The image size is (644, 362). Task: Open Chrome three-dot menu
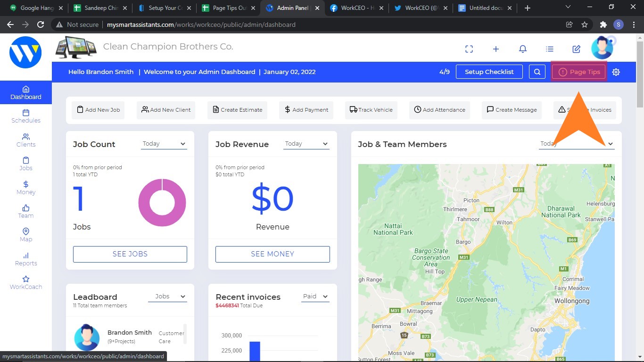[x=634, y=25]
